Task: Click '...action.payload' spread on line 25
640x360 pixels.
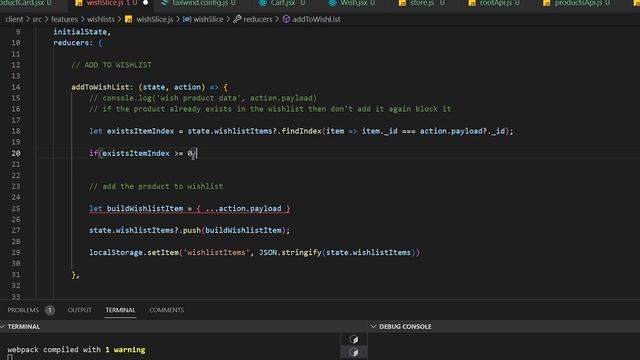Action: click(243, 208)
